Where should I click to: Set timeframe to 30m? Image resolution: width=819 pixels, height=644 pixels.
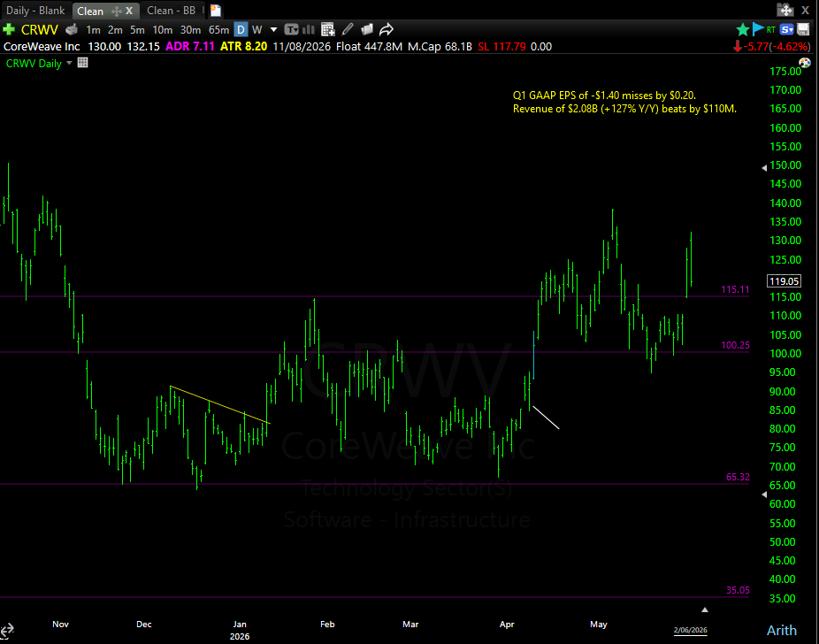(x=190, y=30)
